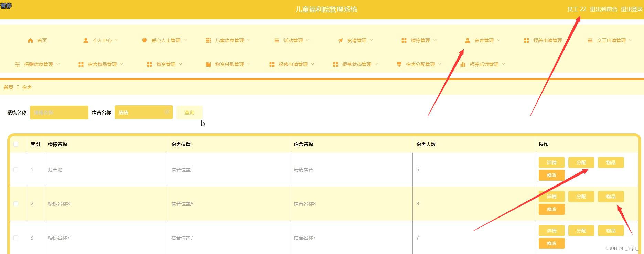Screen dimensions: 644x254
Task: Click the 宿舍位置8 table cell
Action: pos(182,204)
